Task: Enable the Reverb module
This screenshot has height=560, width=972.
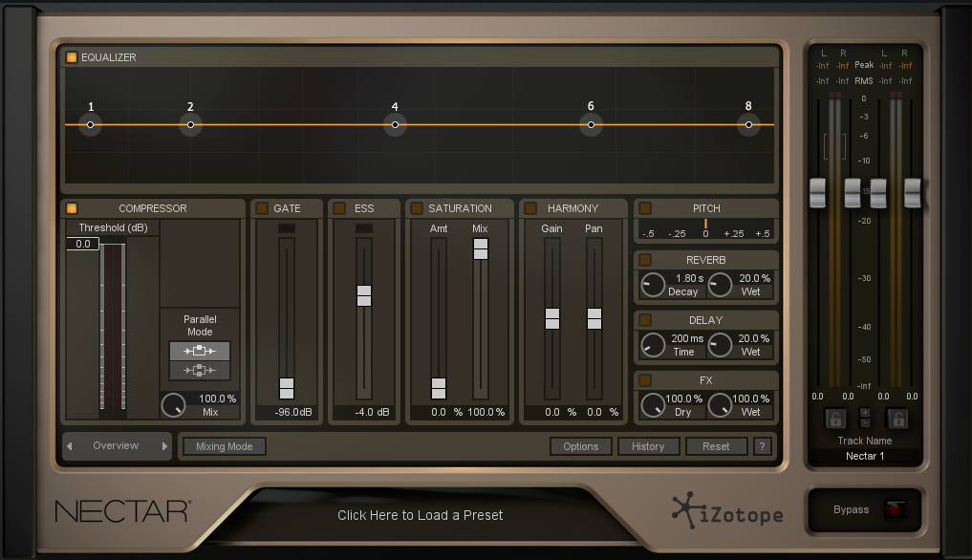Action: click(645, 260)
